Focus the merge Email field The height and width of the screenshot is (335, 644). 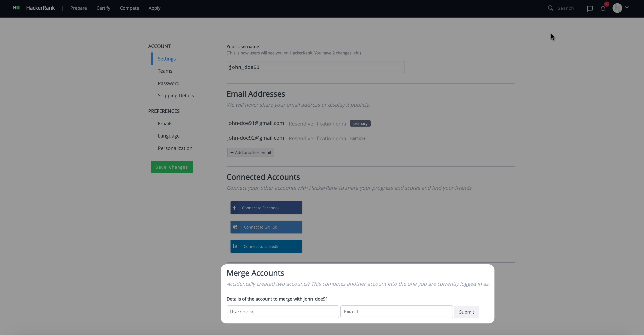pos(397,312)
